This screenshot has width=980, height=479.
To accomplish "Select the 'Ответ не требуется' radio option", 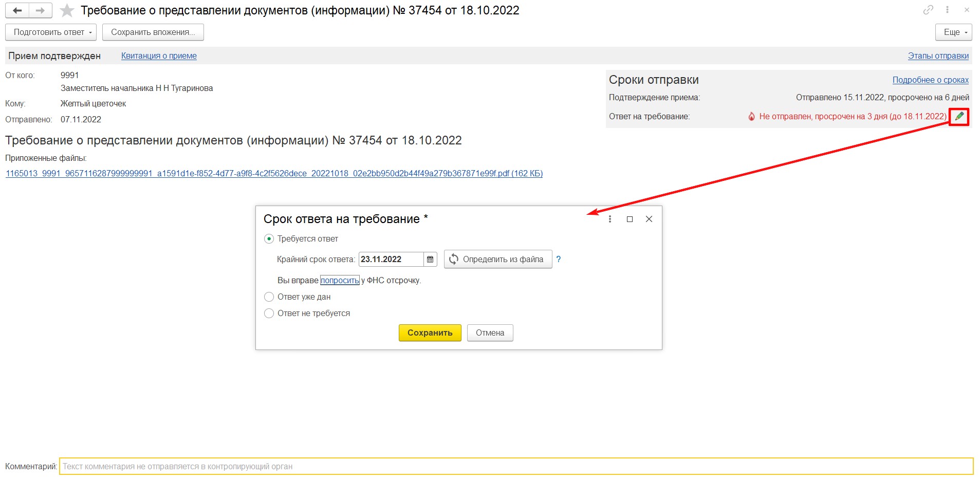I will [x=269, y=314].
